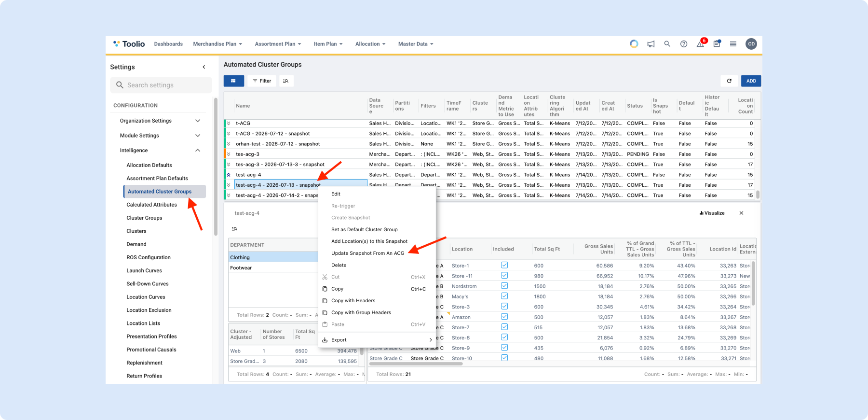Click the Copy icon in the context menu
The image size is (868, 420).
point(325,289)
